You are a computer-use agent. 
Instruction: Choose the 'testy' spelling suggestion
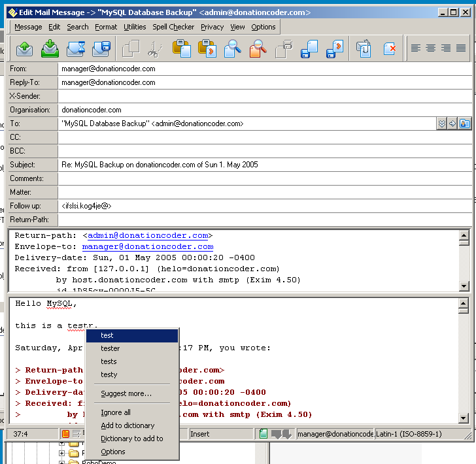132,374
